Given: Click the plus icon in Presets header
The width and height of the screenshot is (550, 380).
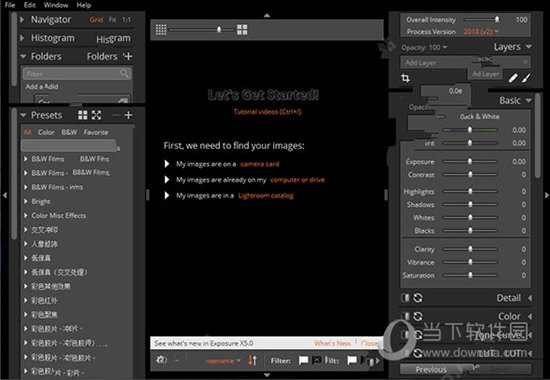Looking at the screenshot, I should tap(128, 115).
